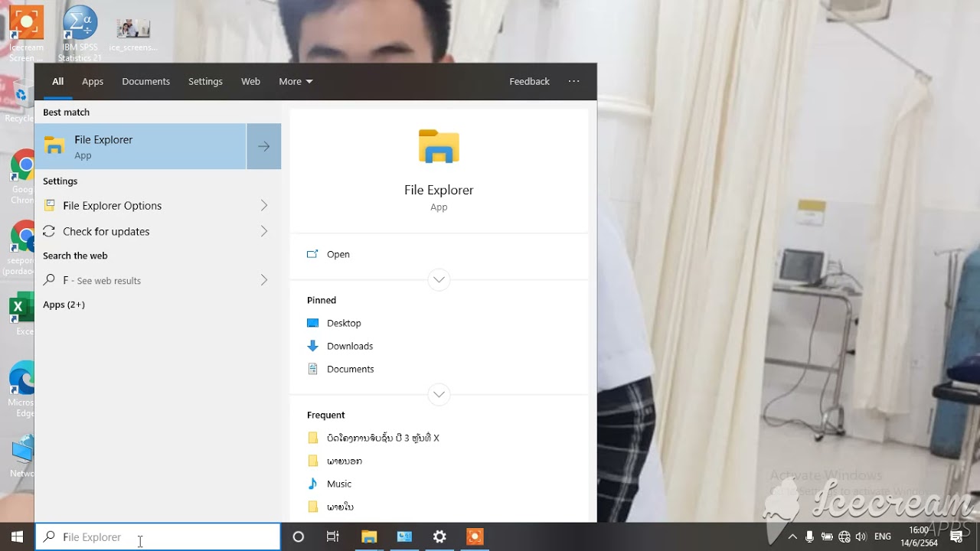Viewport: 980px width, 551px height.
Task: Open ice_screenshot thumbnail on desktop
Action: tap(133, 34)
